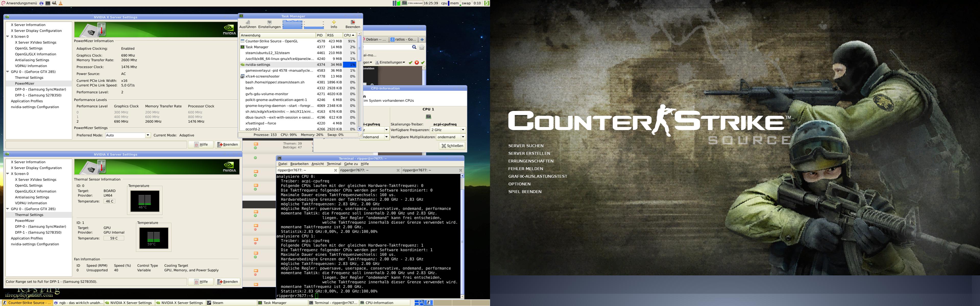The height and width of the screenshot is (306, 980).
Task: Click the Ausführen icon in Task Manager
Action: pyautogui.click(x=248, y=22)
